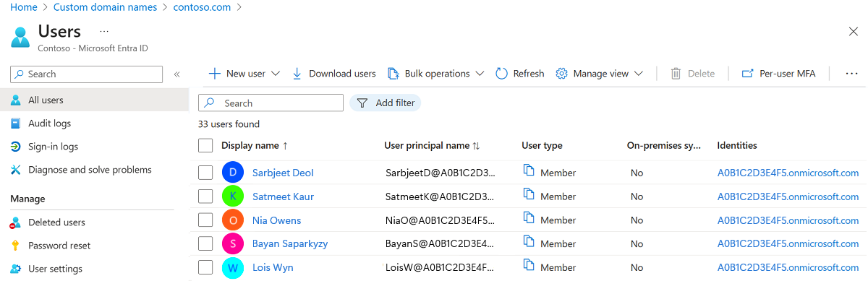Click the Audit logs icon

[x=16, y=124]
